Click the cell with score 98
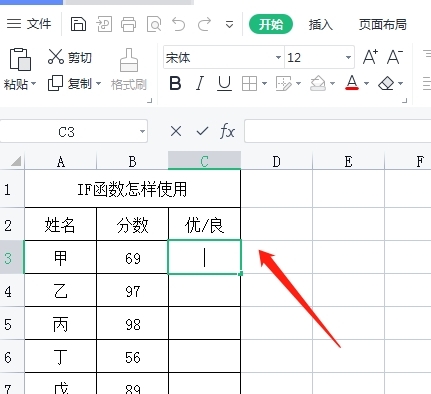This screenshot has height=394, width=431. [132, 324]
